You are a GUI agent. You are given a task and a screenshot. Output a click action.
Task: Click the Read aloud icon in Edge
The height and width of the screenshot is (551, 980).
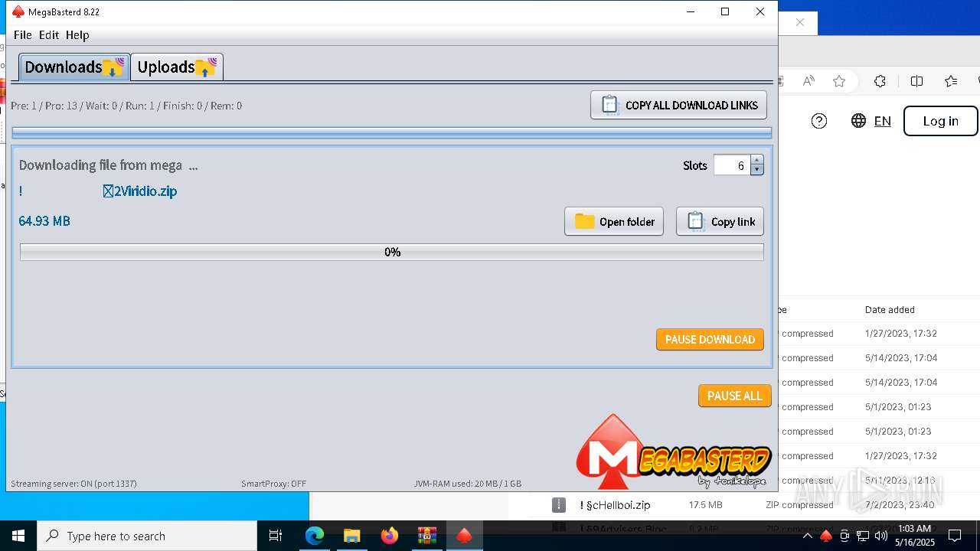[808, 81]
